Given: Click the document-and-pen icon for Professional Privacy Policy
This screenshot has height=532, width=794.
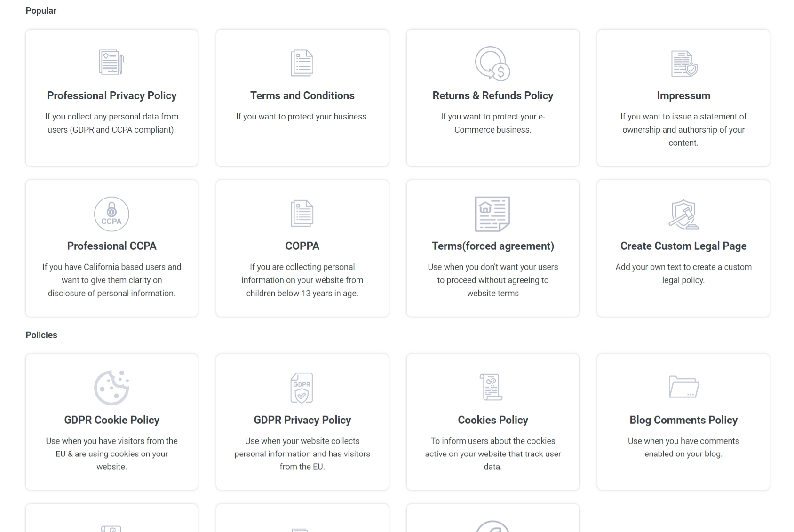Looking at the screenshot, I should coord(111,63).
